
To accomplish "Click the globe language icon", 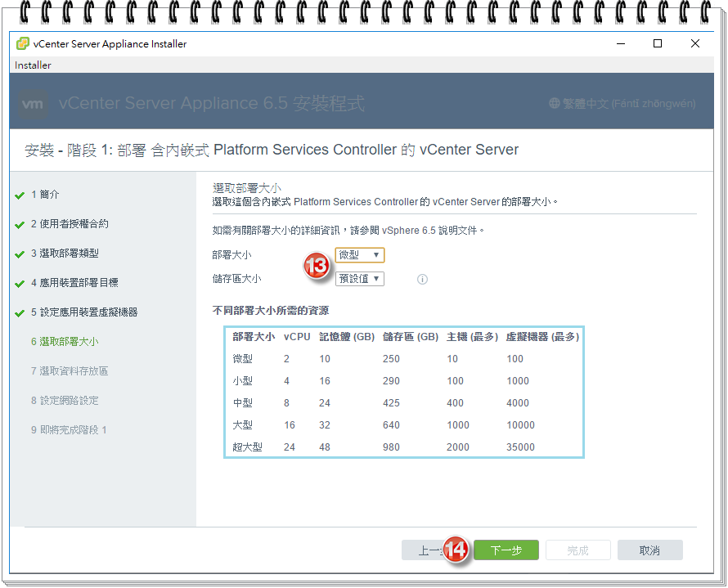I will point(555,103).
